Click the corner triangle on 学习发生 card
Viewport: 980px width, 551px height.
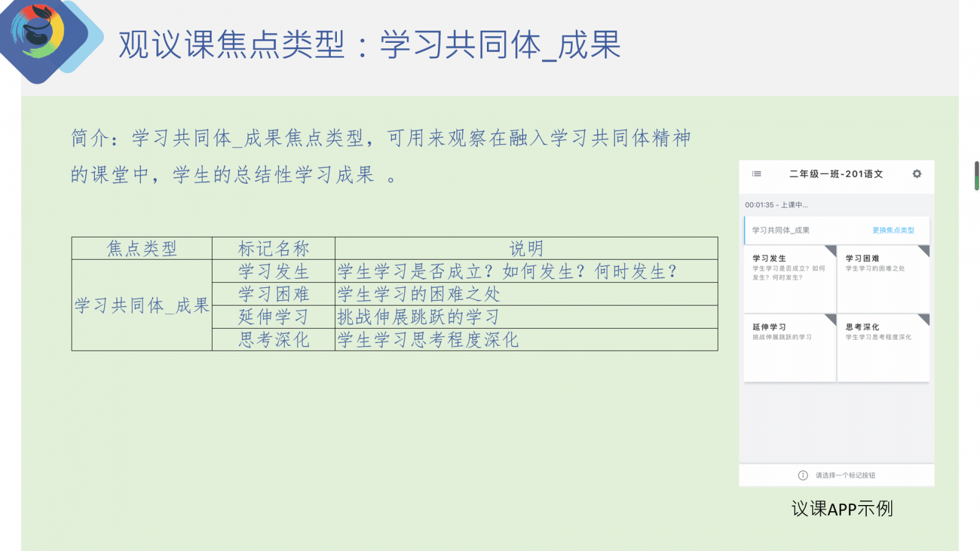831,250
